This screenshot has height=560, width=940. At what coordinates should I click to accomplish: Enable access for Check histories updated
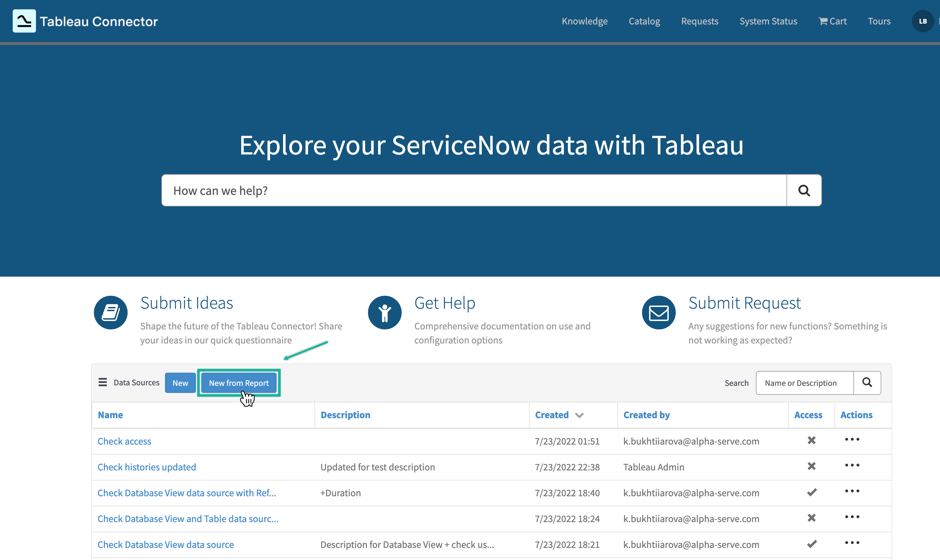pyautogui.click(x=811, y=466)
